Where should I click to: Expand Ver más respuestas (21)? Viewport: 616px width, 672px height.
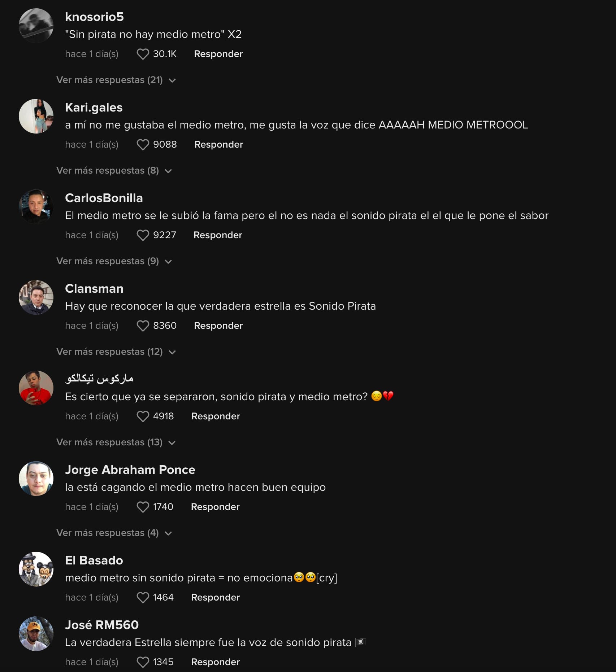[x=116, y=80]
